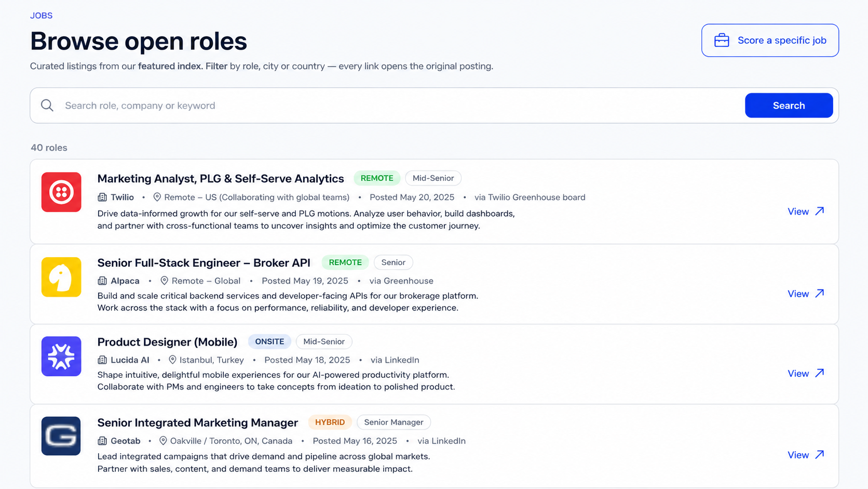Click the Twilio company logo
The image size is (868, 489).
(x=61, y=192)
